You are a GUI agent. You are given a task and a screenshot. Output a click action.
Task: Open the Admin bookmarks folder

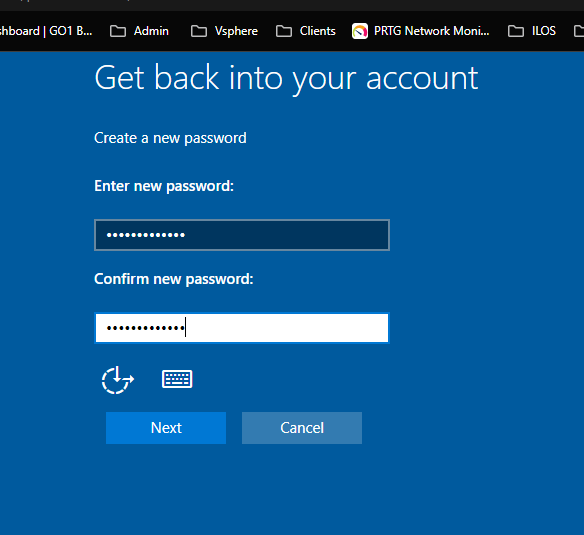[x=139, y=31]
